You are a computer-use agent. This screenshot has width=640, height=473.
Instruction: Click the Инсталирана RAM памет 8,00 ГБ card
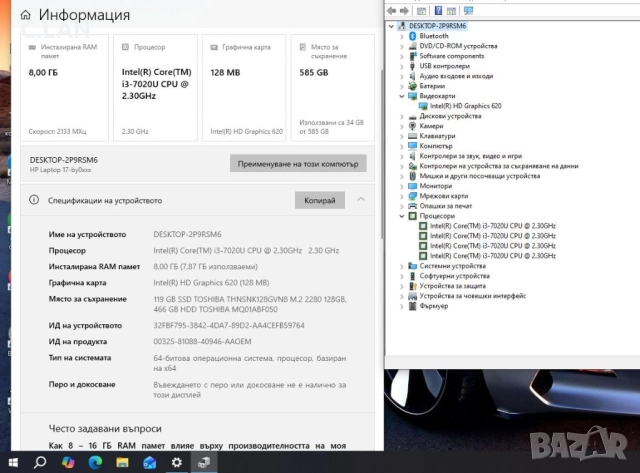(x=64, y=88)
